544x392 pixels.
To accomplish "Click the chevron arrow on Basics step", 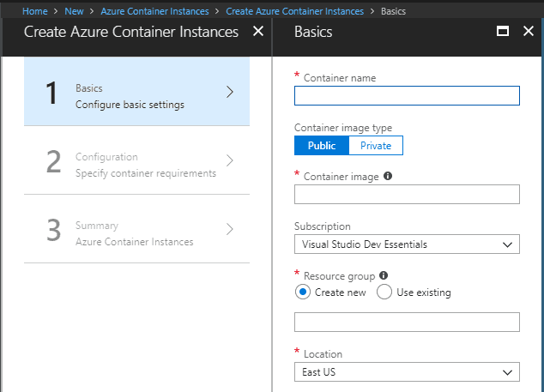I will [x=229, y=92].
